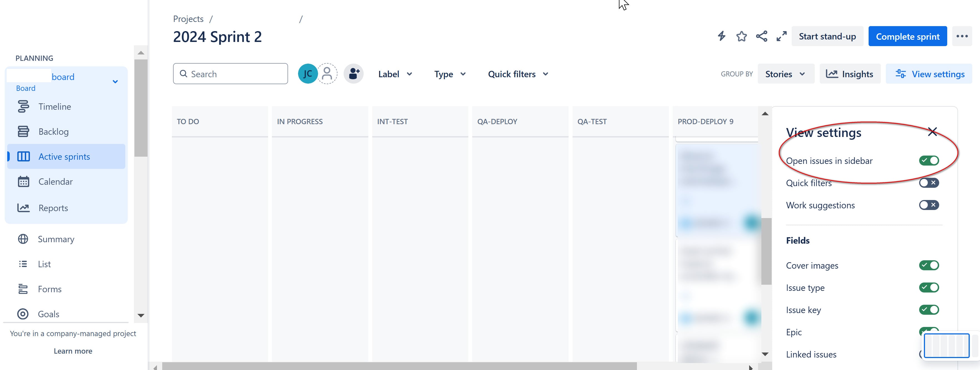Click the Timeline sidebar icon

(23, 106)
